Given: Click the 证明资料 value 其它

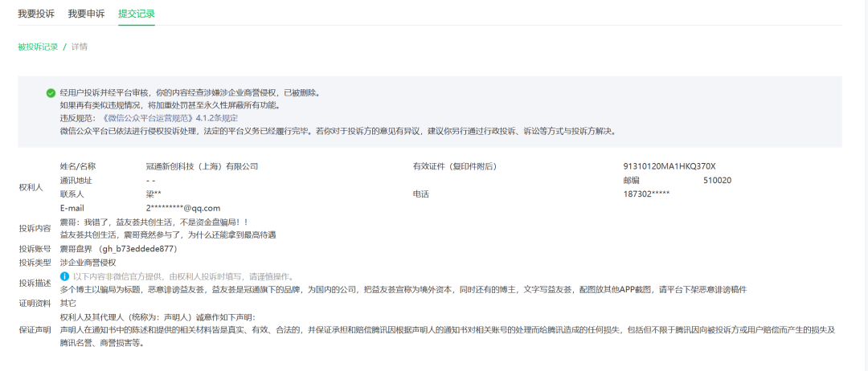Looking at the screenshot, I should (68, 304).
